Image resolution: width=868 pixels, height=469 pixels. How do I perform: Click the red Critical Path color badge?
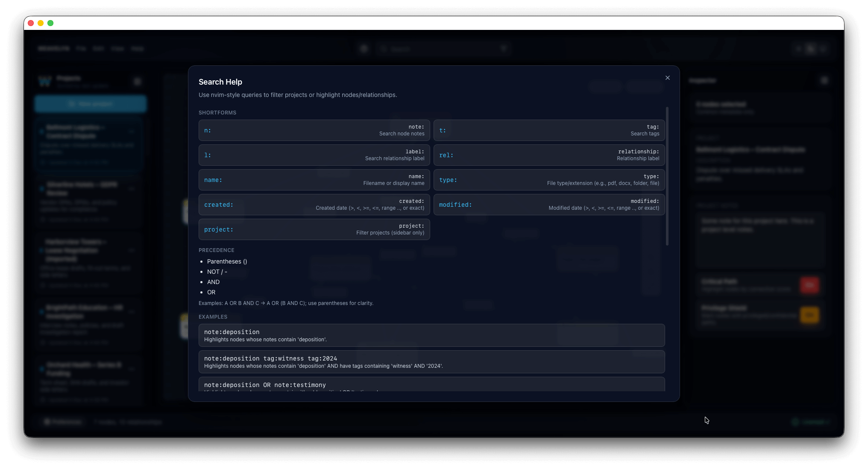click(809, 285)
